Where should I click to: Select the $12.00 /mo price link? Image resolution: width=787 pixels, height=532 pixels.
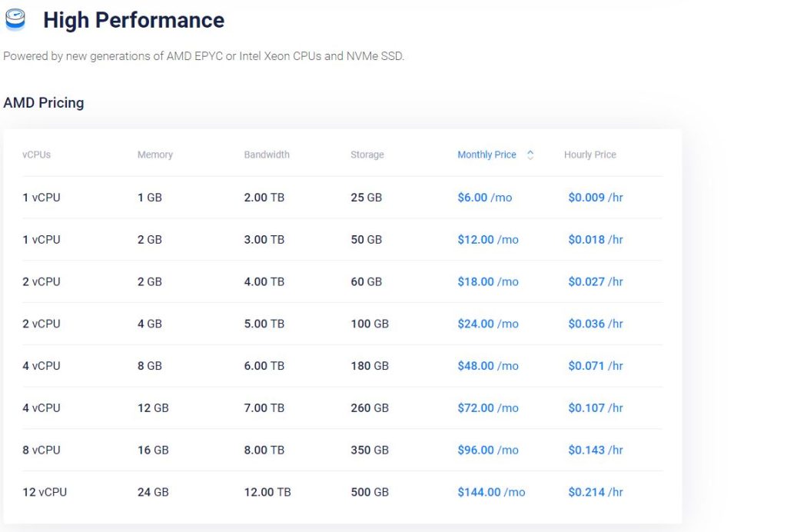tap(488, 240)
